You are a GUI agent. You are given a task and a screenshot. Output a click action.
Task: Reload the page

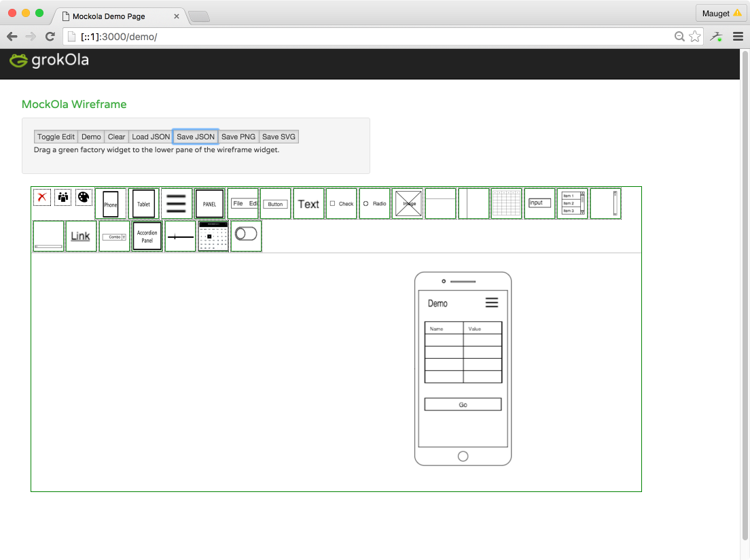click(x=50, y=37)
